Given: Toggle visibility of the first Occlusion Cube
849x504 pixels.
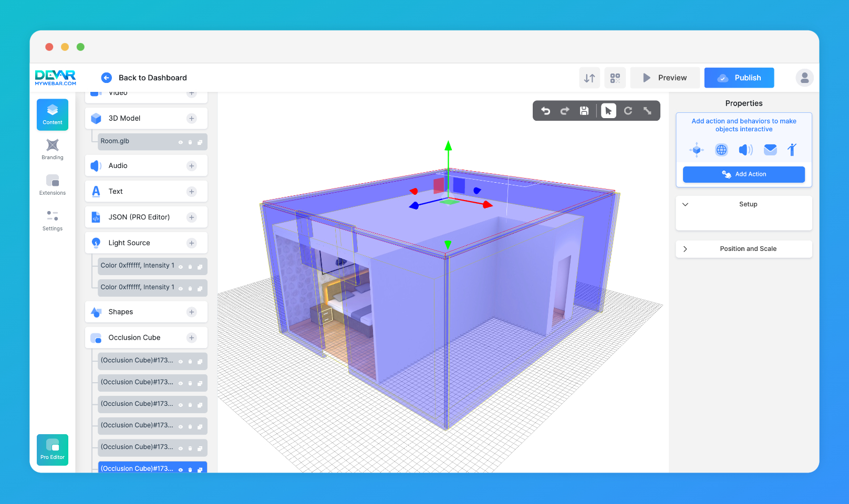Looking at the screenshot, I should tap(181, 361).
